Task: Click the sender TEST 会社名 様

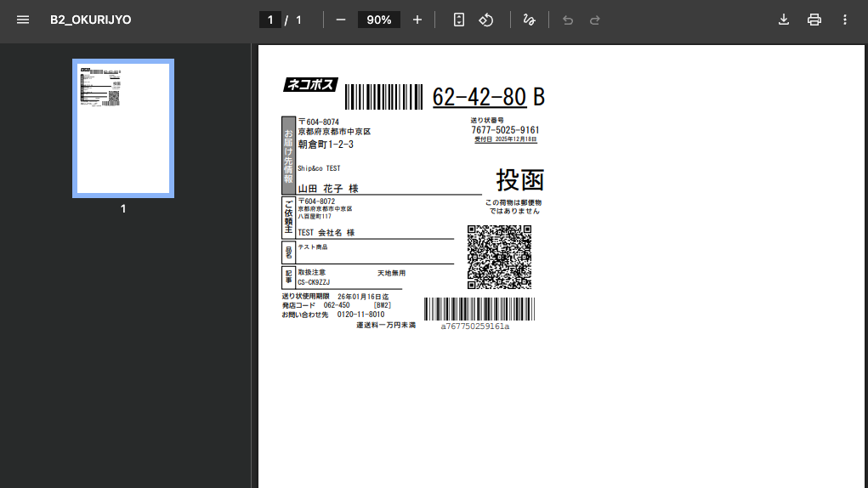Action: (326, 233)
